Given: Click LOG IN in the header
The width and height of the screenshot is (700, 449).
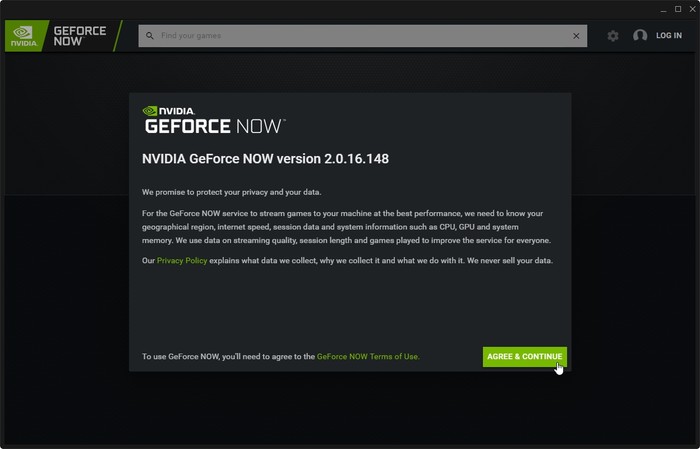Looking at the screenshot, I should [x=669, y=36].
